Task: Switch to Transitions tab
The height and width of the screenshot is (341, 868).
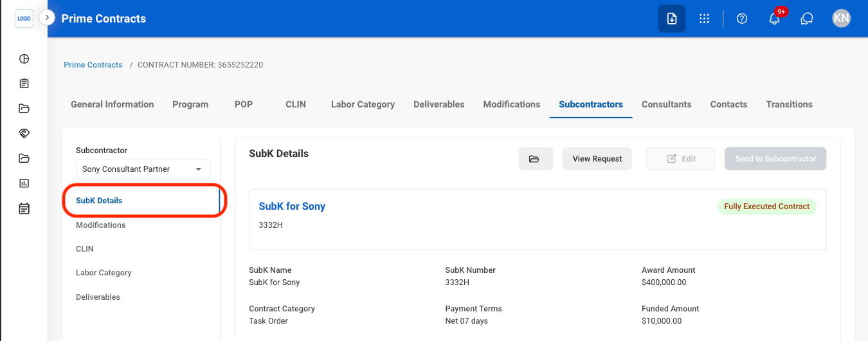Action: pos(789,104)
